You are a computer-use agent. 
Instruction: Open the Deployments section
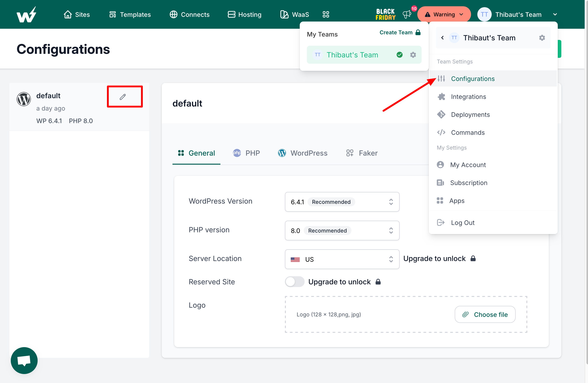coord(470,115)
